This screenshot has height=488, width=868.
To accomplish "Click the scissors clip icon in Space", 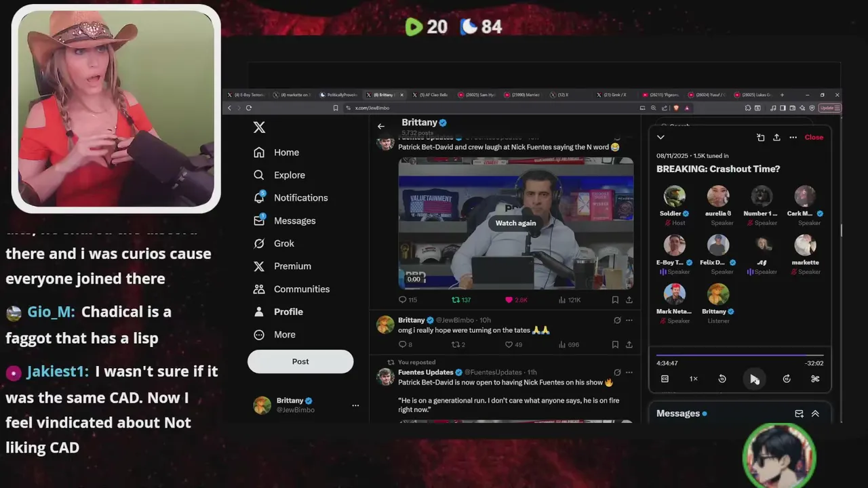I will pyautogui.click(x=815, y=379).
